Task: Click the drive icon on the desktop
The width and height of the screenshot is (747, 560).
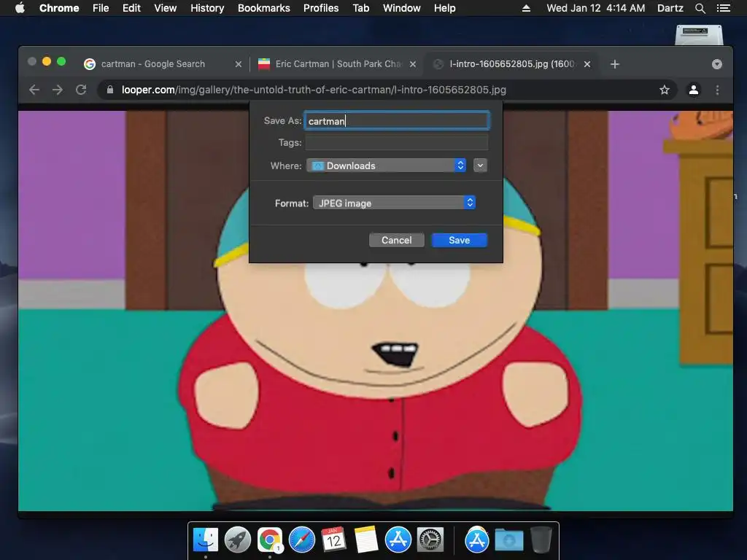Action: click(699, 34)
